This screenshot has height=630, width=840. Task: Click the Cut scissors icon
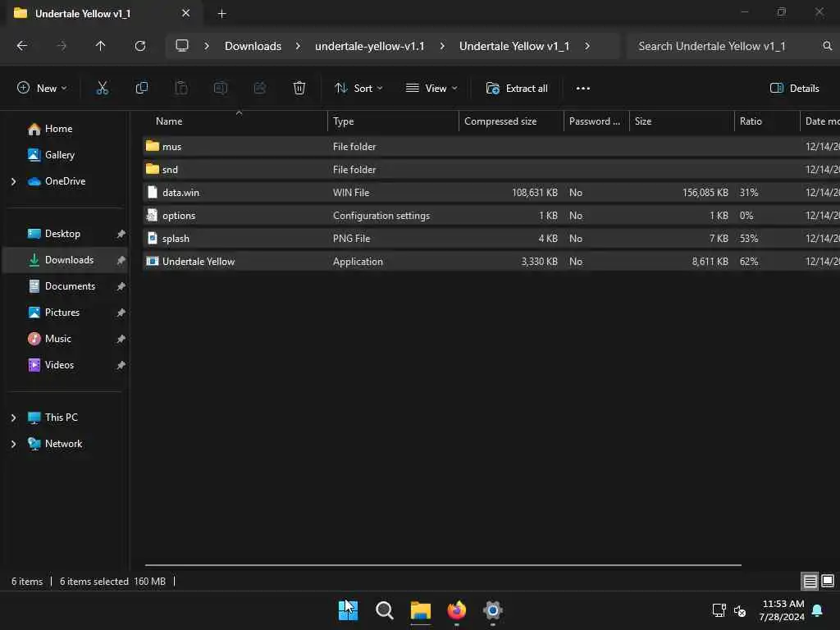(102, 89)
